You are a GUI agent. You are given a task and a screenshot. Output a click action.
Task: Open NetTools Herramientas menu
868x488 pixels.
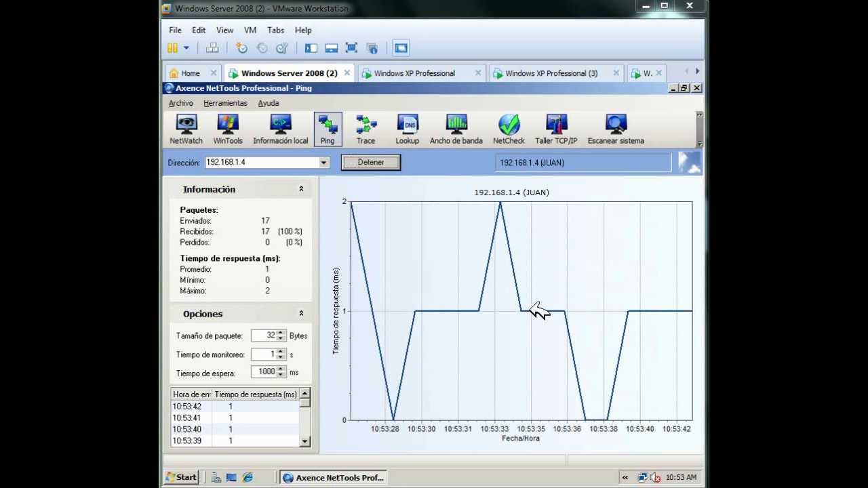225,103
